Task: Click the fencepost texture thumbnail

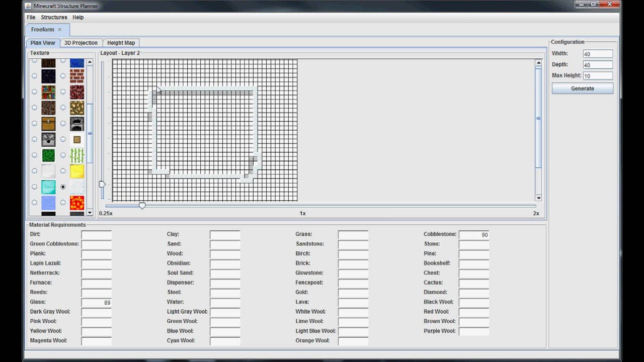Action: 77,139
